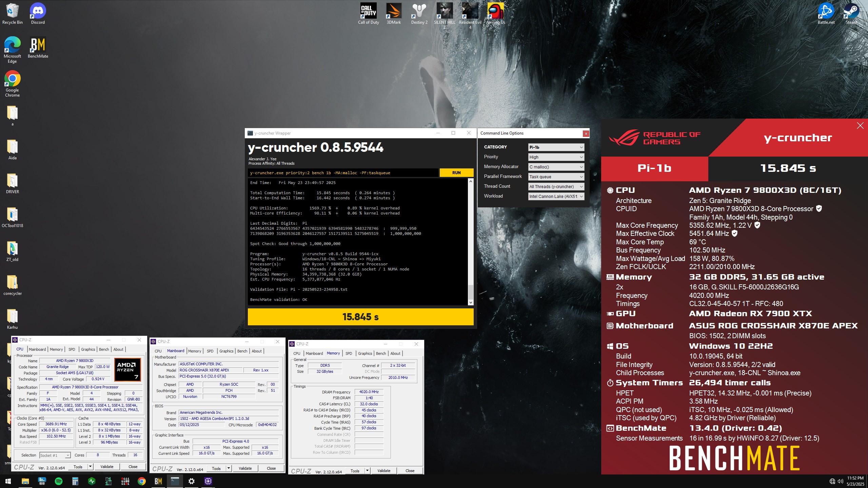Open Memory tab in CPU-Z Mainboard window

(x=195, y=351)
